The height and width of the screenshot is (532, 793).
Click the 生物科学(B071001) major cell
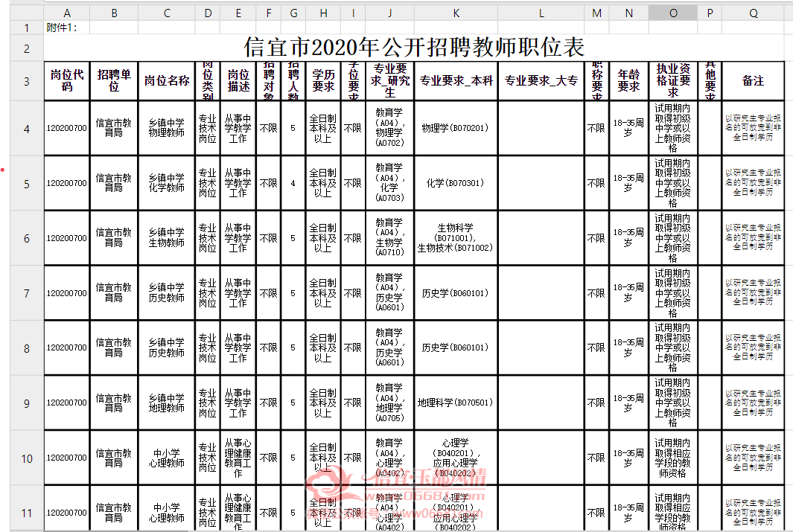coord(456,238)
